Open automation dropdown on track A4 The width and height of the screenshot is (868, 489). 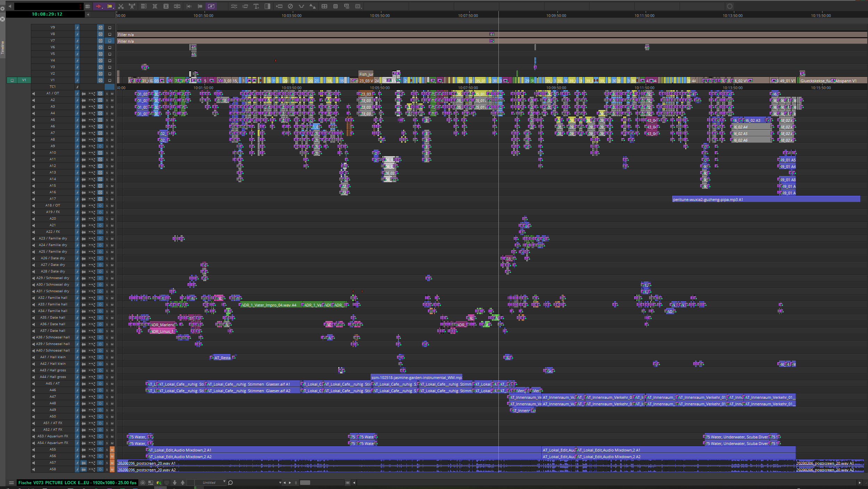pos(92,113)
